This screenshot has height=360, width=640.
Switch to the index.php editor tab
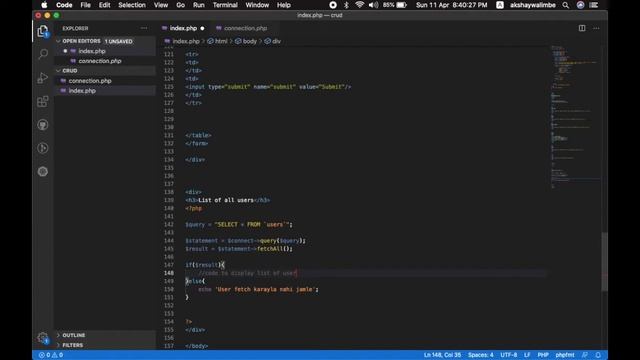coord(183,28)
